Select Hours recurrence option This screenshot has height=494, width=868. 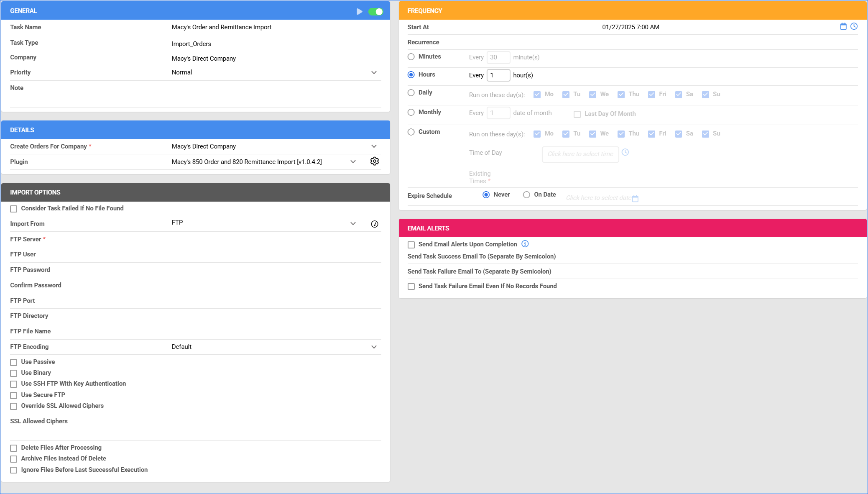(411, 74)
